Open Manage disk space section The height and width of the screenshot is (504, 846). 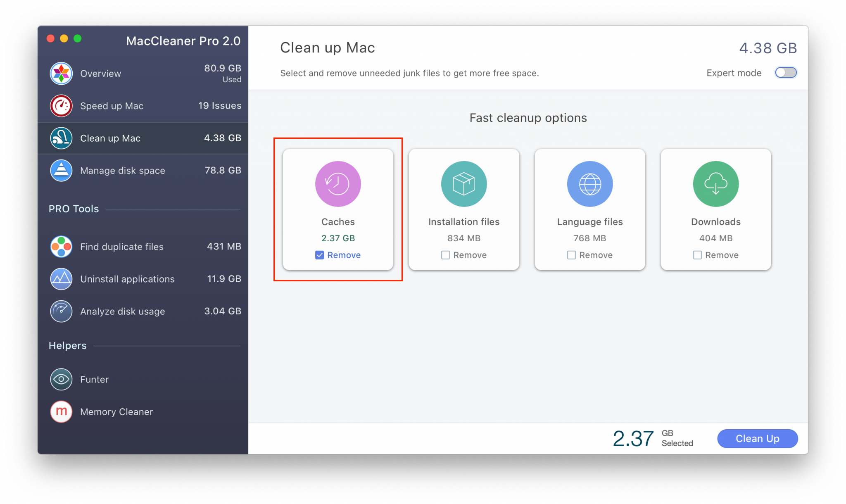[144, 169]
